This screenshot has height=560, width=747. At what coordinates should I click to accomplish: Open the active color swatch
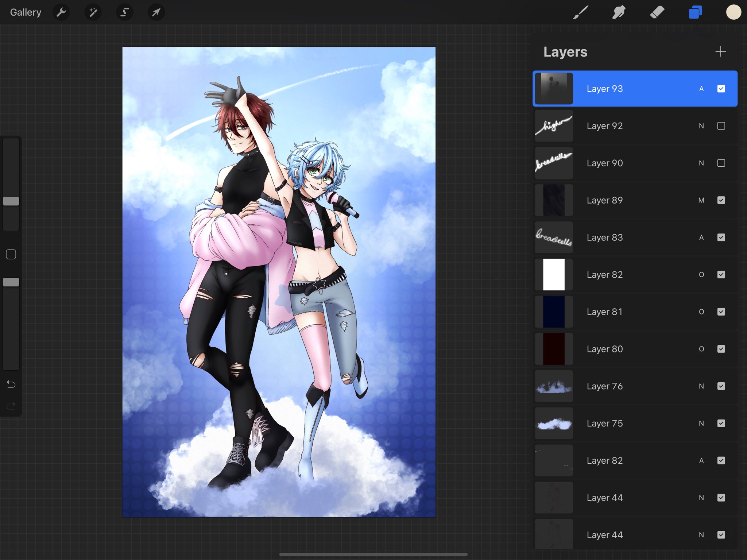click(733, 12)
